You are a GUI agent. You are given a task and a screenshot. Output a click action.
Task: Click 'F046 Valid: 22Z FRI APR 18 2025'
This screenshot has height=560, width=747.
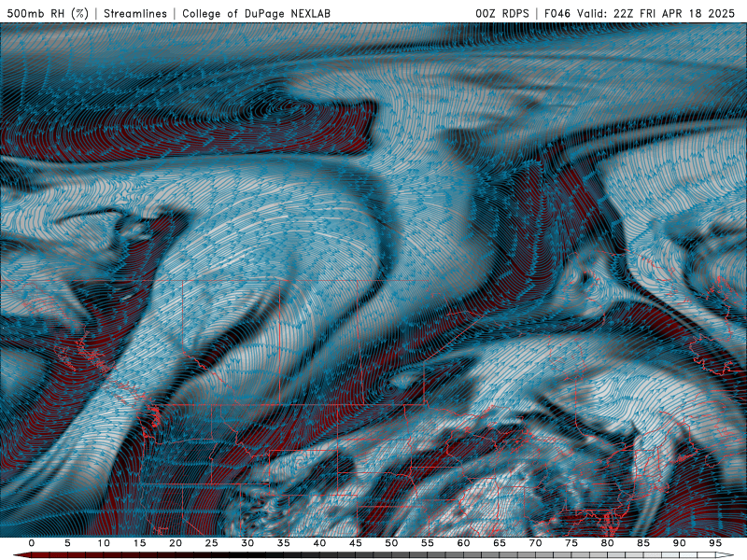tap(640, 13)
